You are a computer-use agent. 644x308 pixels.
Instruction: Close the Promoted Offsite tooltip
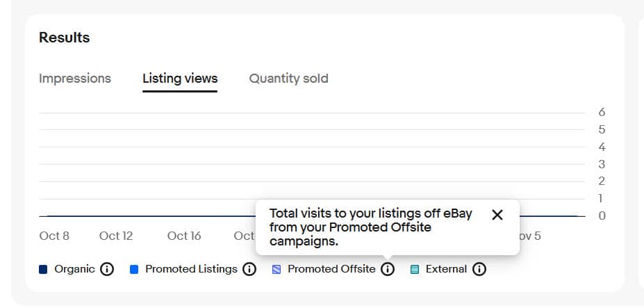pos(497,215)
